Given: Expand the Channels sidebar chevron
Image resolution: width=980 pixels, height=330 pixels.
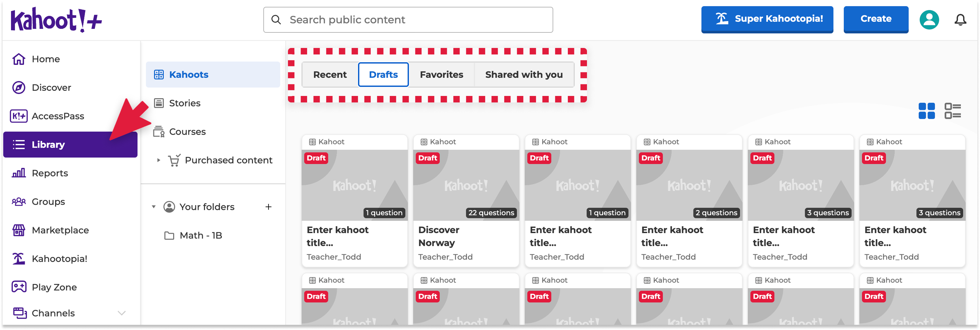Looking at the screenshot, I should coord(122,313).
